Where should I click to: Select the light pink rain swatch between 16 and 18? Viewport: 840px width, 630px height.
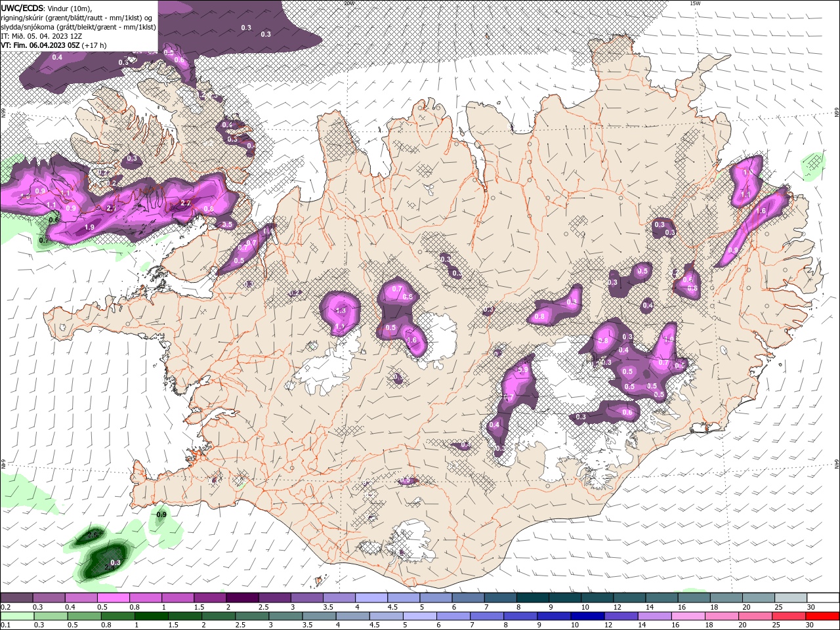click(687, 616)
